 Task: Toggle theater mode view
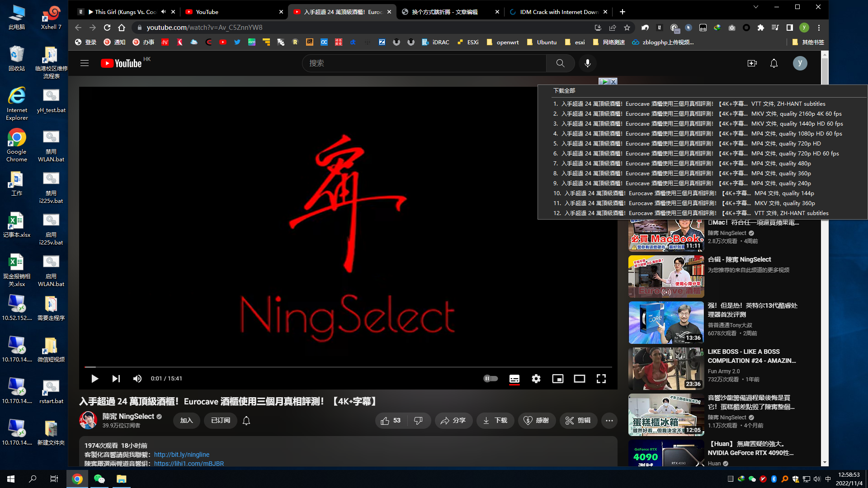[x=579, y=379]
